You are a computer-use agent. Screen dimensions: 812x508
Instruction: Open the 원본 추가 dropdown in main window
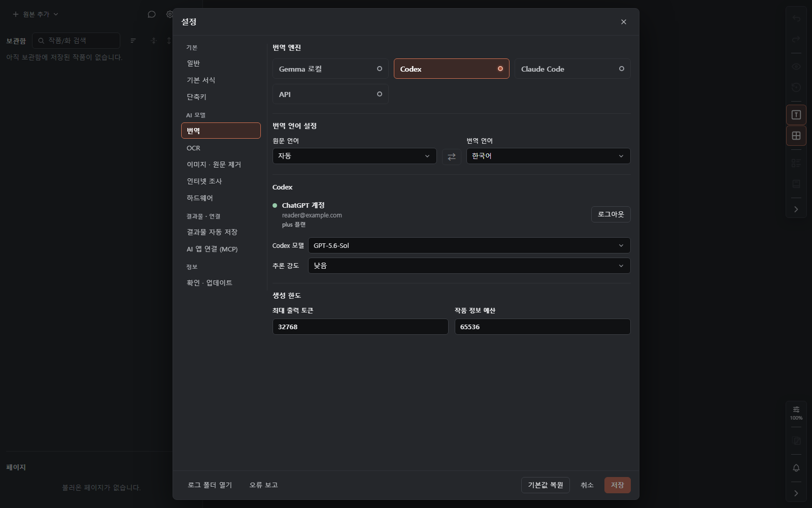36,14
